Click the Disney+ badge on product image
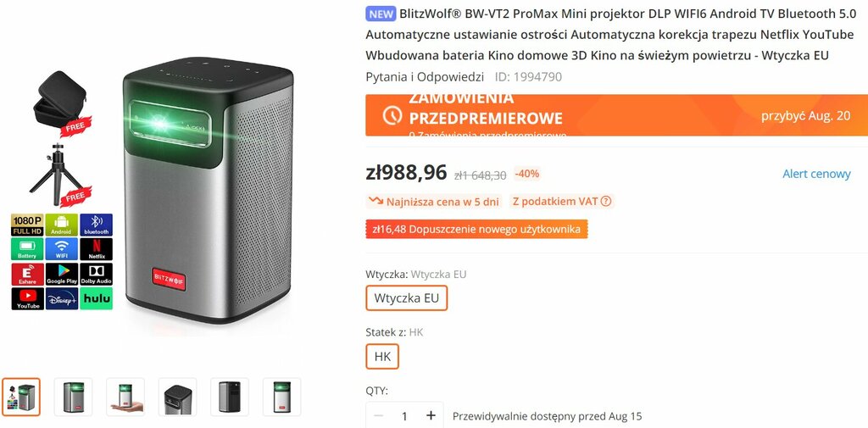This screenshot has height=428, width=868. [x=61, y=298]
